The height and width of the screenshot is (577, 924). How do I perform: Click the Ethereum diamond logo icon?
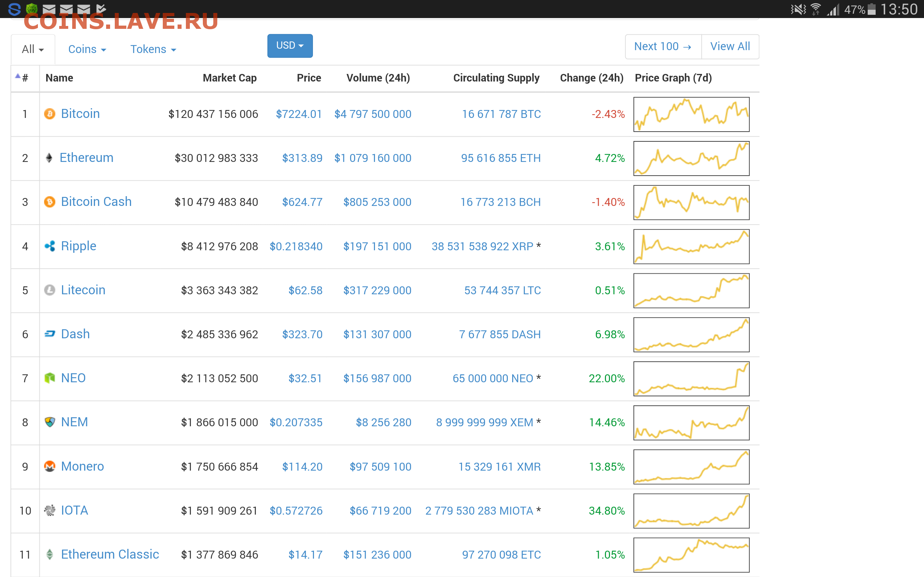pos(49,158)
